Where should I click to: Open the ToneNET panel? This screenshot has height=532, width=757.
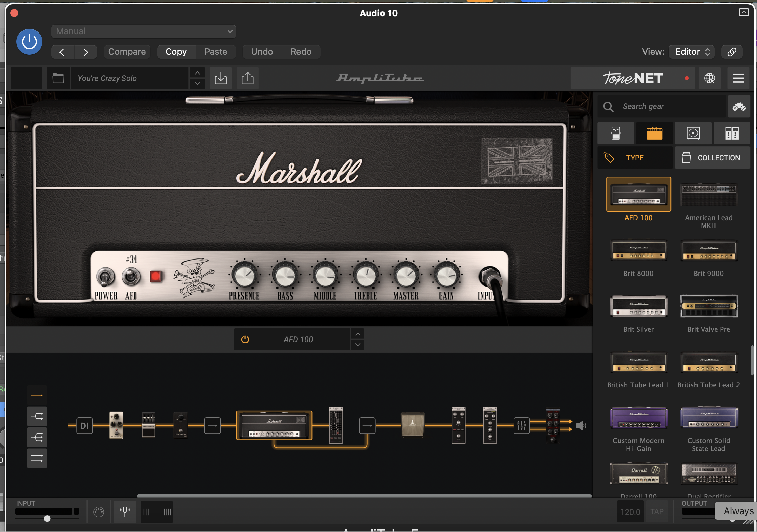(633, 78)
